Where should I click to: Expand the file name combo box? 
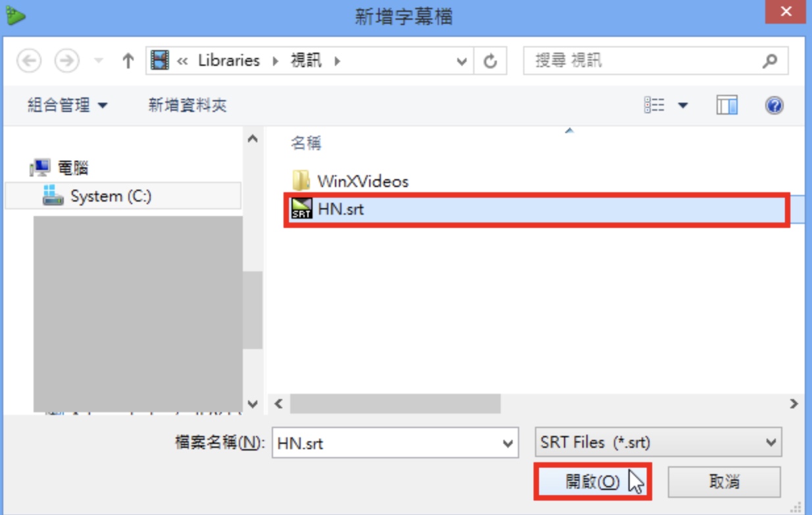pos(507,443)
